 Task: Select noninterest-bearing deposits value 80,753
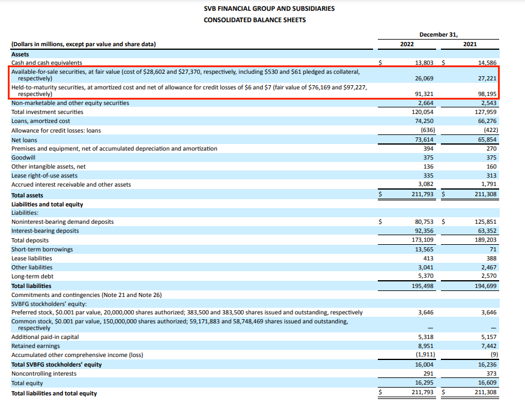(x=424, y=222)
